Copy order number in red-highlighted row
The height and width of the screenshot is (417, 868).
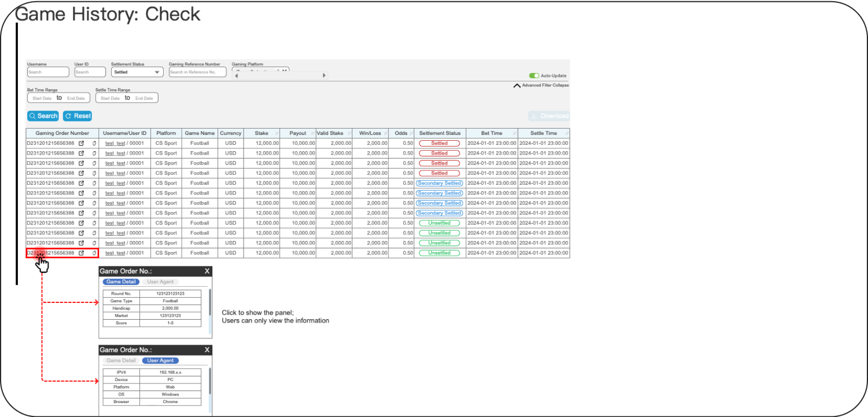[94, 253]
